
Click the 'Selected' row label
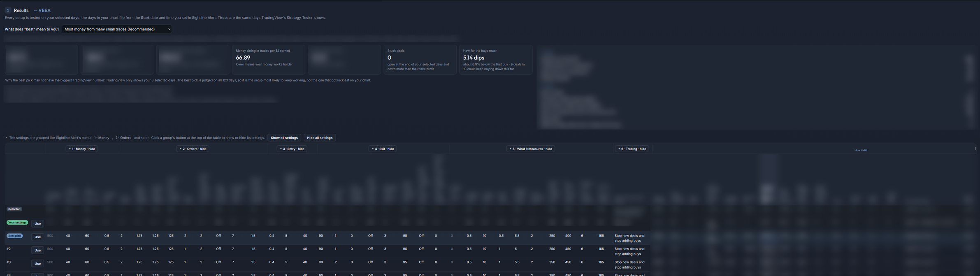pyautogui.click(x=14, y=209)
